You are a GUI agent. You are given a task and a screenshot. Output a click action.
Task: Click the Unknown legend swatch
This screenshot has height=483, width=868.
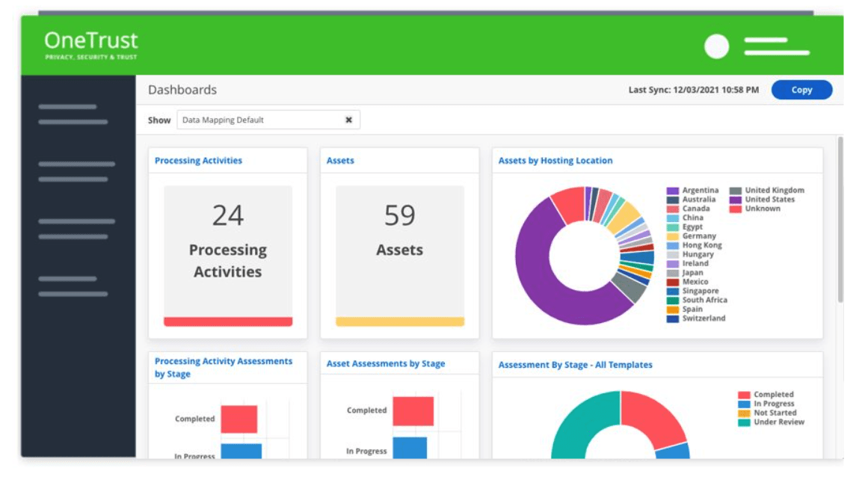pyautogui.click(x=735, y=209)
